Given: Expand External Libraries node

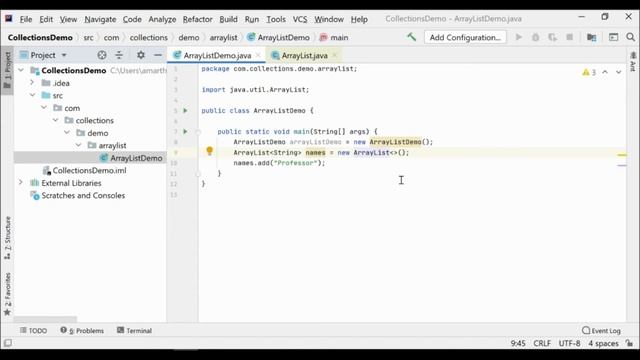Looking at the screenshot, I should (x=21, y=183).
